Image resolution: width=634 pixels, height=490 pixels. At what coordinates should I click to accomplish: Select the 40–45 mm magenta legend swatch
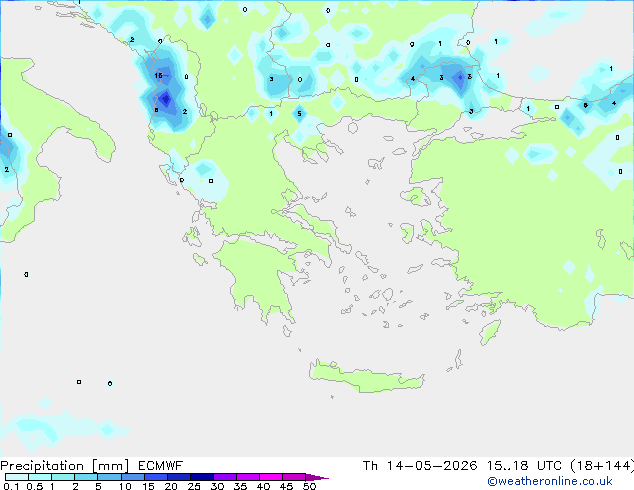(271, 477)
